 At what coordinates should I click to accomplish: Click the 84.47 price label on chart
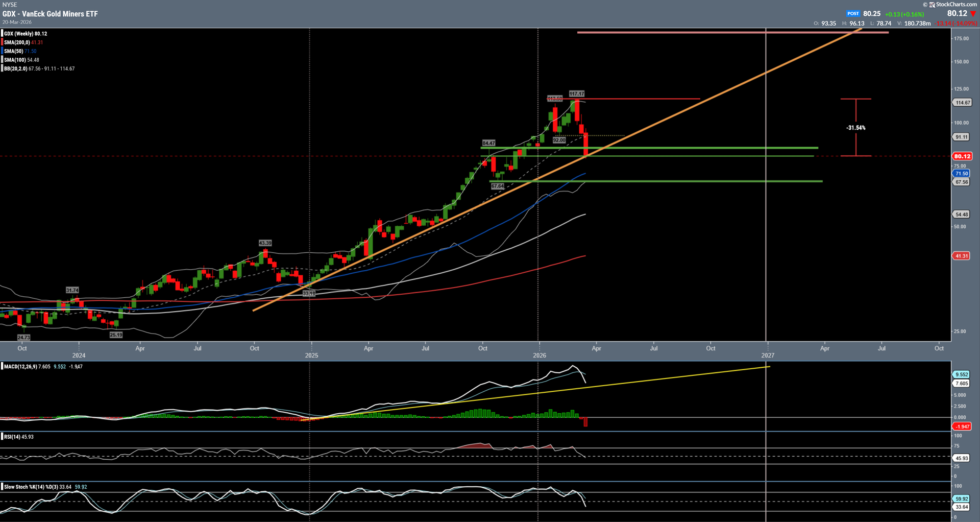tap(488, 143)
